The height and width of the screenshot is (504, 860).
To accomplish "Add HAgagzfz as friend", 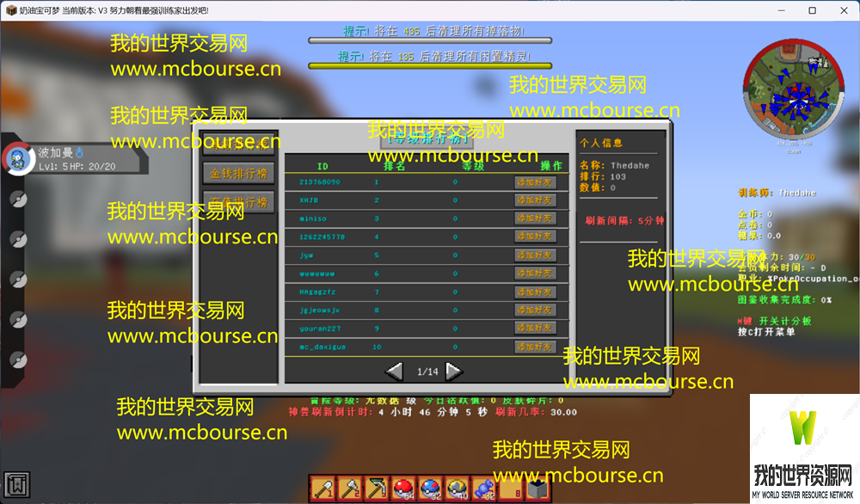I will click(535, 292).
